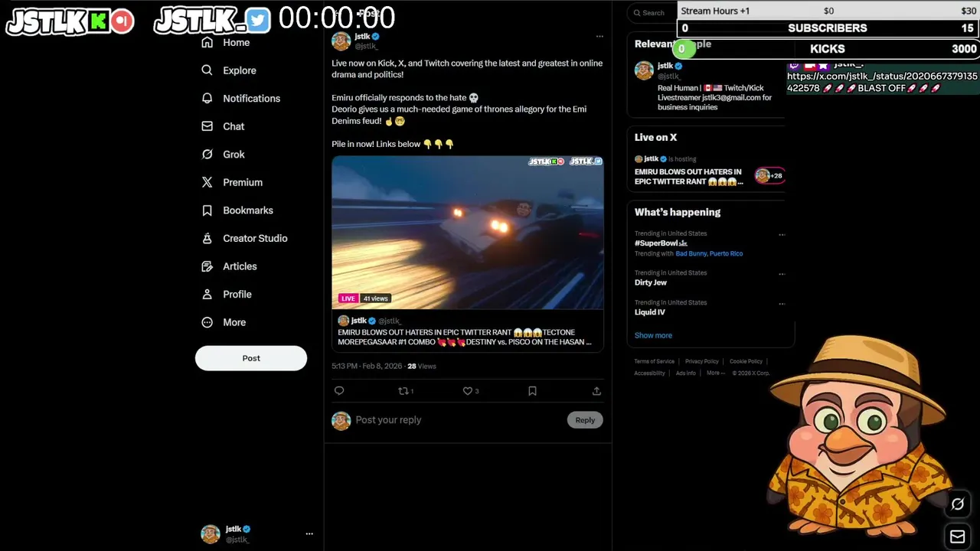Click the Explore magnifier icon
Screen dimensions: 980x551
tap(207, 70)
